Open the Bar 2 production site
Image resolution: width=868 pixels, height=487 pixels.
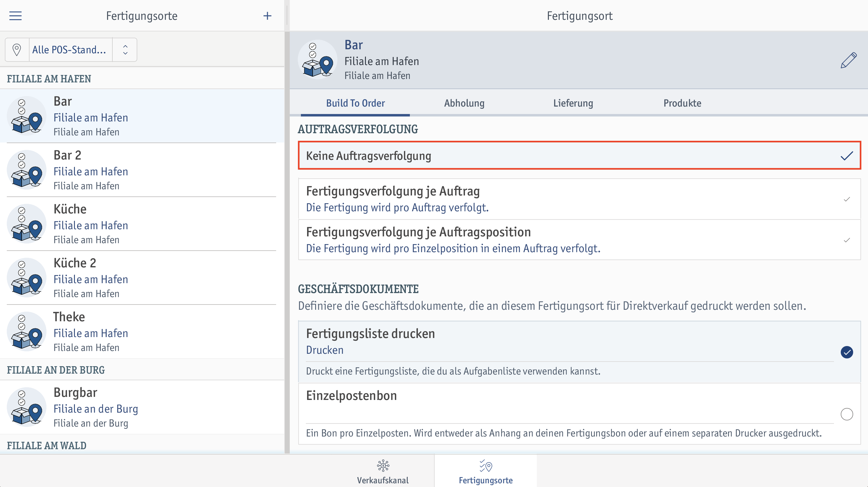[141, 170]
